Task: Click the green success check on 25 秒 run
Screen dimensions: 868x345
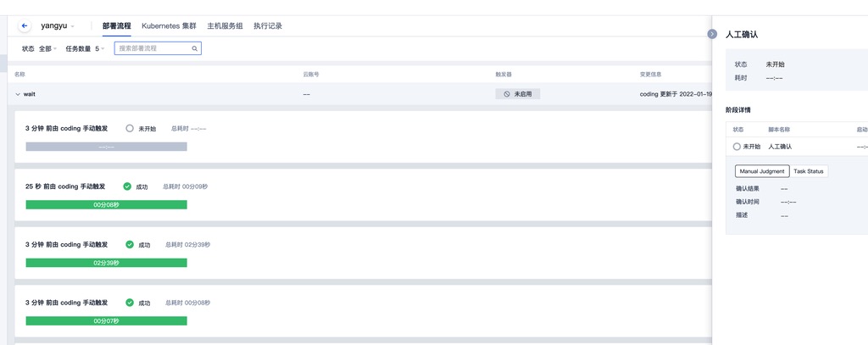Action: click(127, 186)
